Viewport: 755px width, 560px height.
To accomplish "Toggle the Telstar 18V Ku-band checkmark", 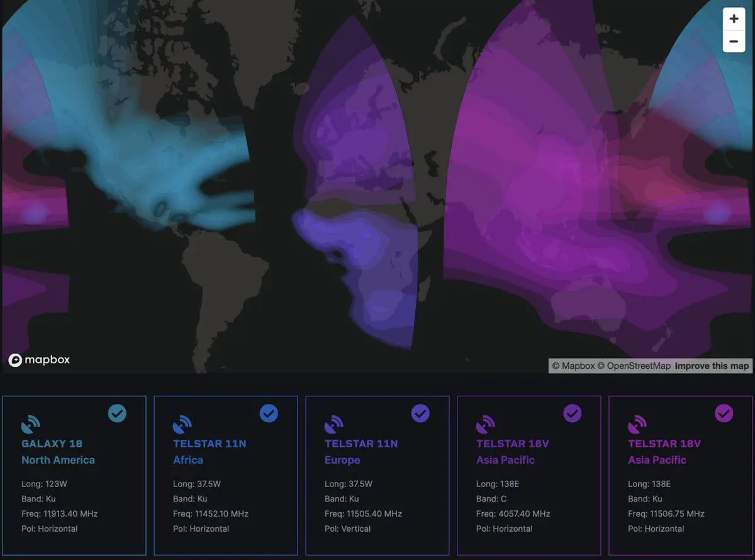I will click(x=724, y=413).
